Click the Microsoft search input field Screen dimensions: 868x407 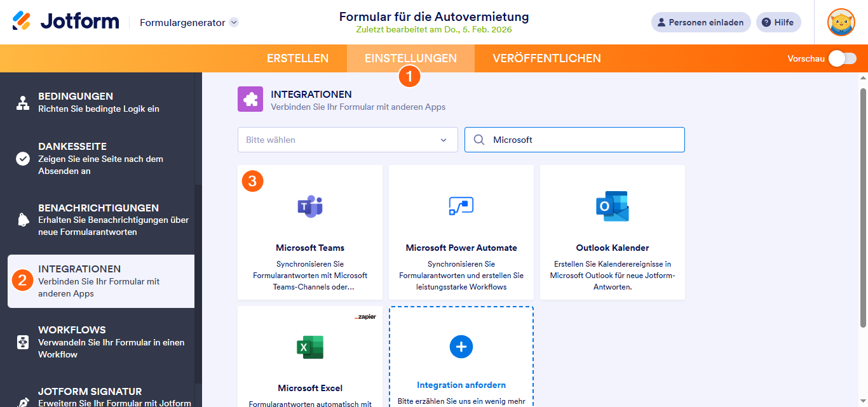click(574, 139)
